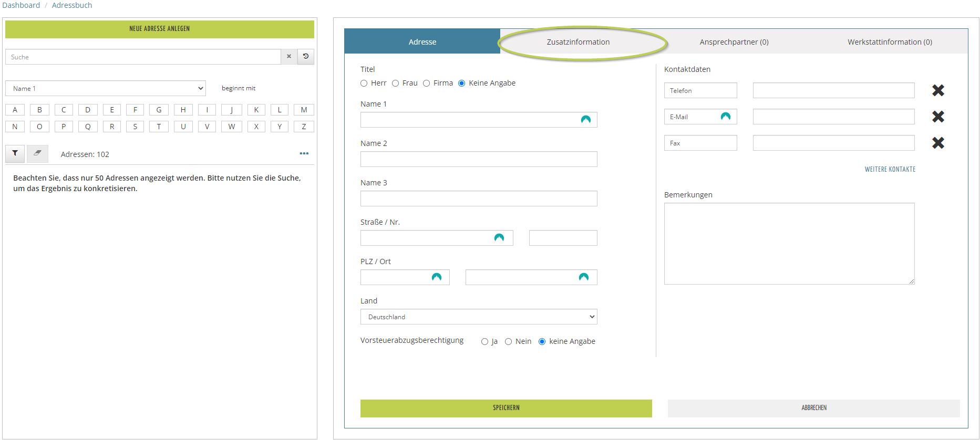Delete the E-Mail contact row

tap(938, 117)
